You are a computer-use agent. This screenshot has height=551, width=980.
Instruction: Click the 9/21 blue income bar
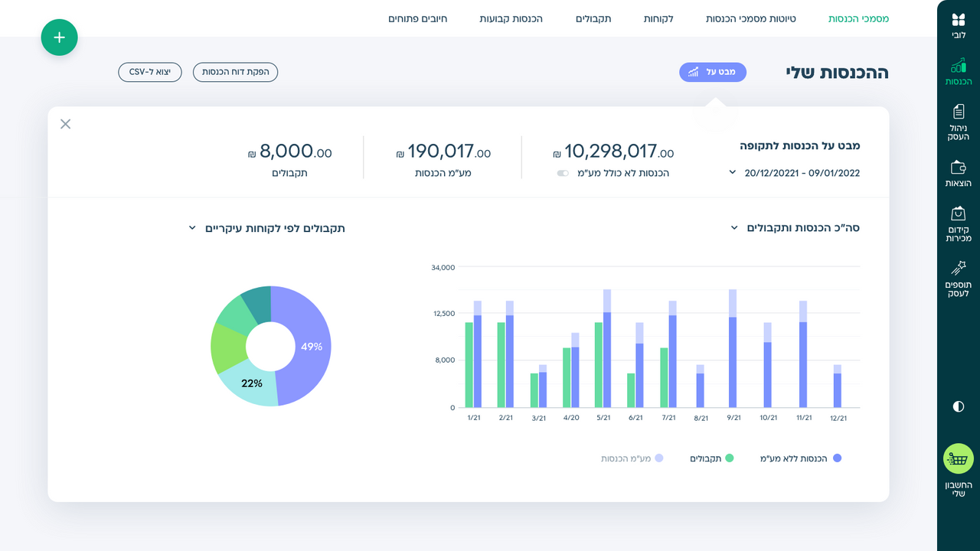pyautogui.click(x=733, y=362)
